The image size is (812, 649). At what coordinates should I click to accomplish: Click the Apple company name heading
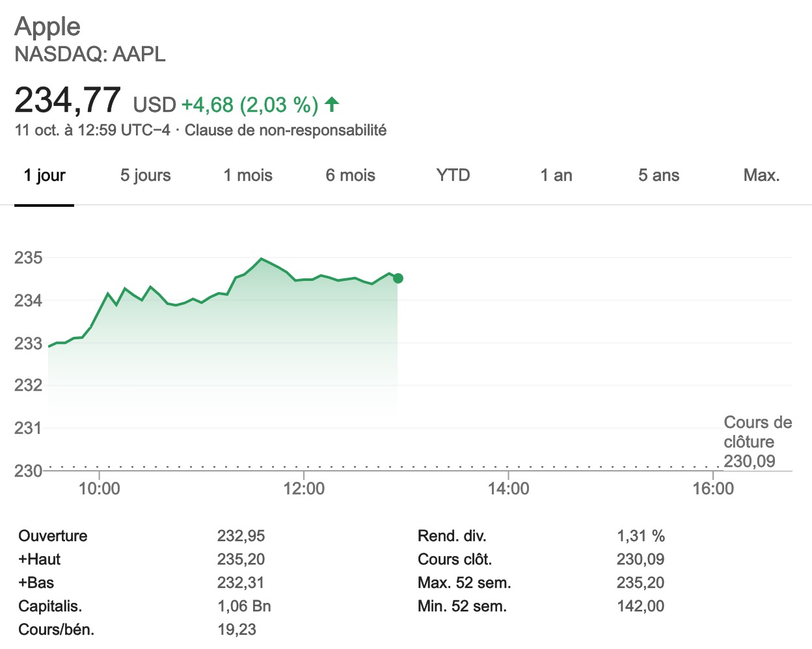[x=47, y=26]
